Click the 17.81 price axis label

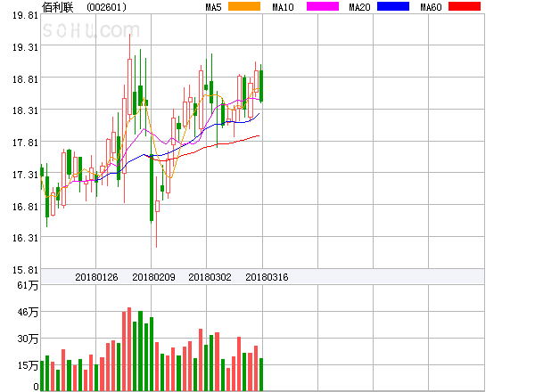pos(25,143)
